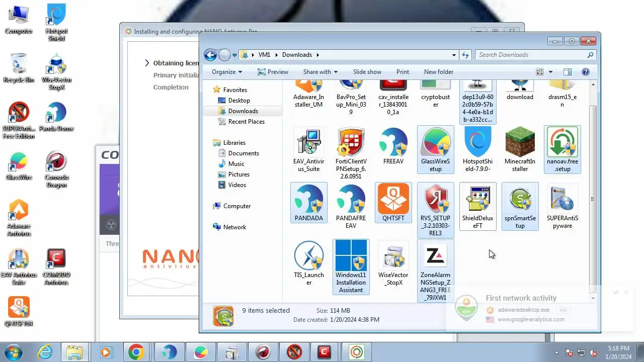Select the RVS_SETUP installer file

pyautogui.click(x=436, y=210)
